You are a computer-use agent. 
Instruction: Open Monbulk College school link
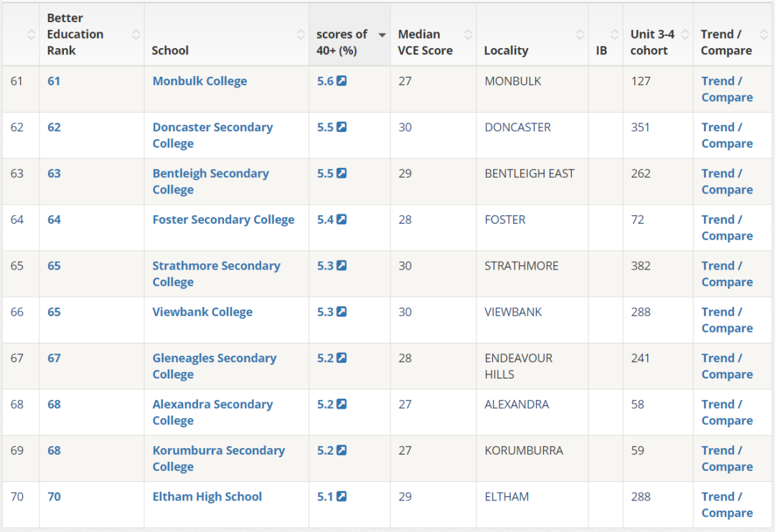(199, 81)
